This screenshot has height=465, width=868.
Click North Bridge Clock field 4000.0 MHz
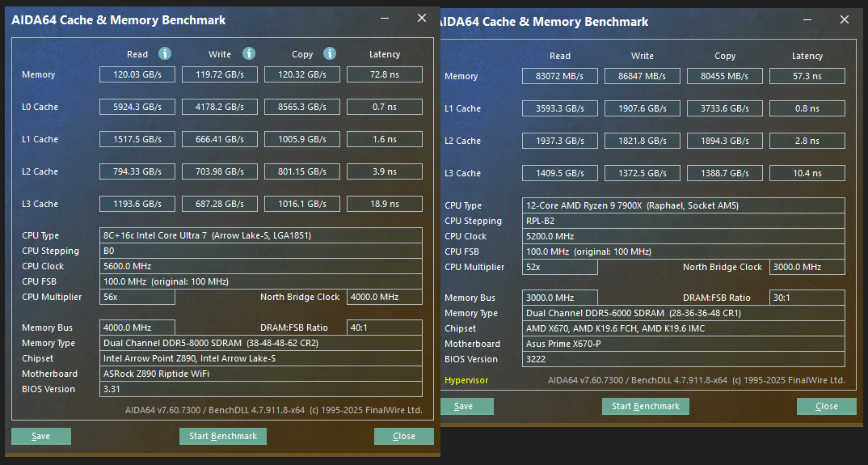coord(385,297)
